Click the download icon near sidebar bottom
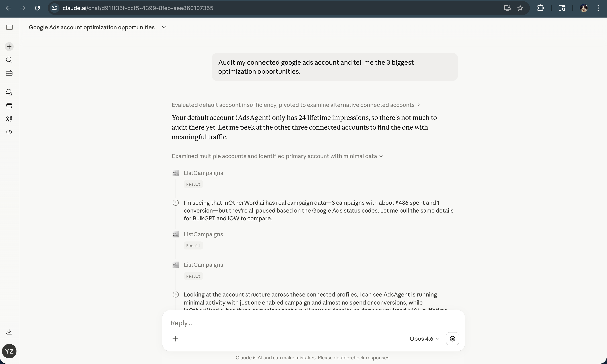Screen dimensions: 607x364 (x=9, y=332)
